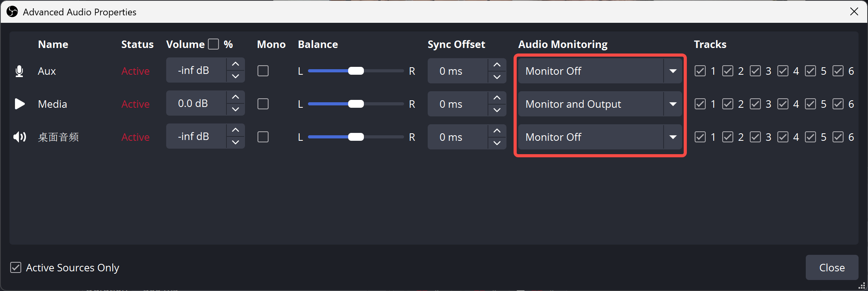Click the OBS logo in title bar
Image resolution: width=868 pixels, height=291 pixels.
pyautogui.click(x=12, y=12)
